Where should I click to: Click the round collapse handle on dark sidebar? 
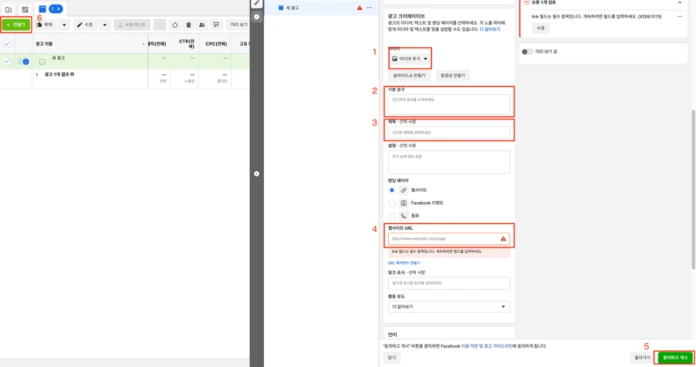click(257, 174)
